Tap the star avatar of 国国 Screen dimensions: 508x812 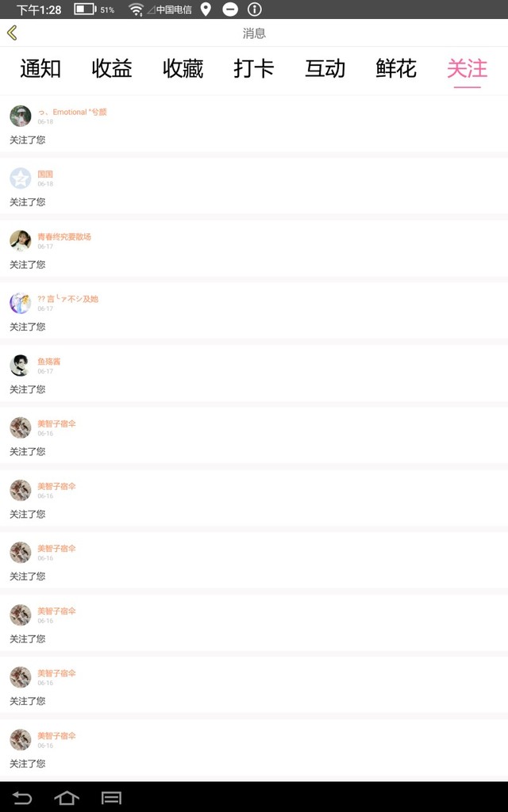[x=20, y=178]
